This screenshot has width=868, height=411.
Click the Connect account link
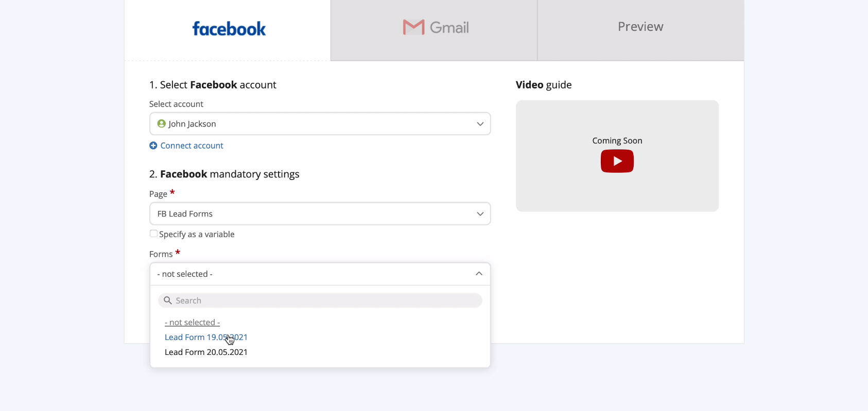click(192, 146)
